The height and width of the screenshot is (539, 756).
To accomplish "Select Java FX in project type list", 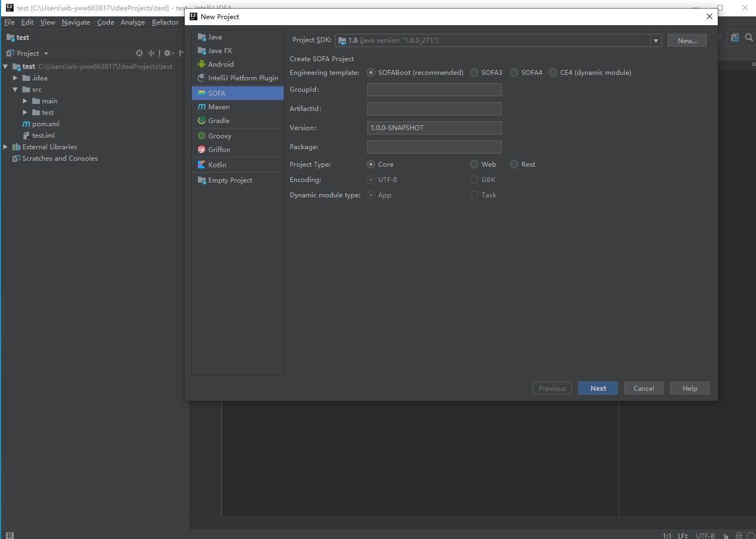I will [238, 51].
